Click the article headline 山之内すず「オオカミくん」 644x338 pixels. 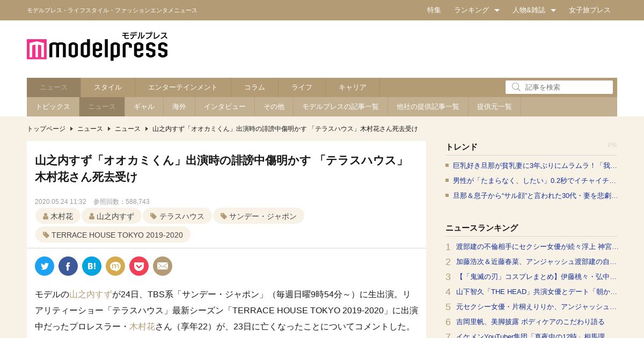coord(221,168)
